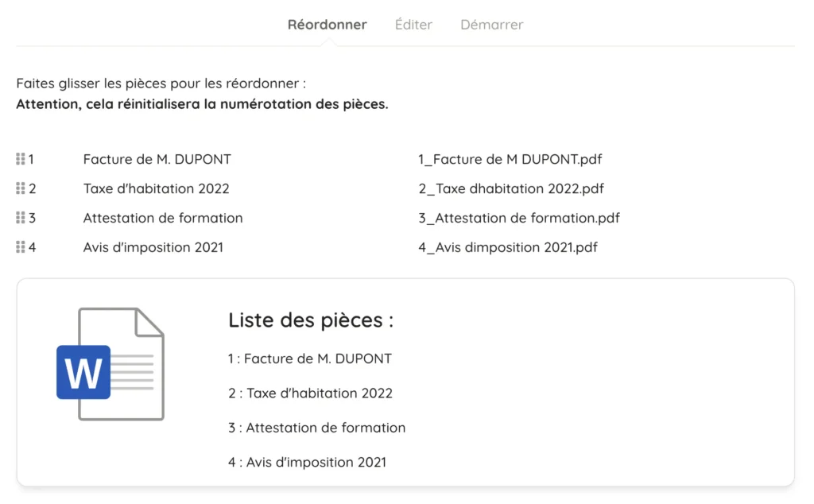Click the number 1 beside the first drag handle
Screen dimensions: 814x504
33,159
